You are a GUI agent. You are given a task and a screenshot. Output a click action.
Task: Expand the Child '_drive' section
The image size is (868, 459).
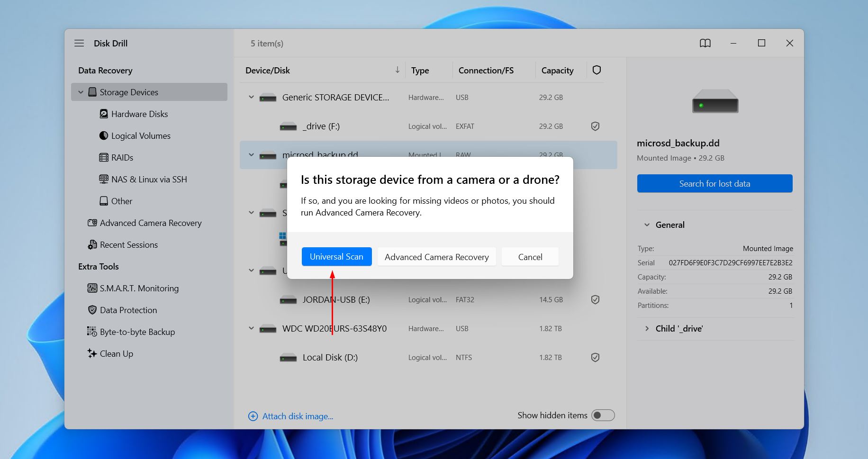click(647, 329)
